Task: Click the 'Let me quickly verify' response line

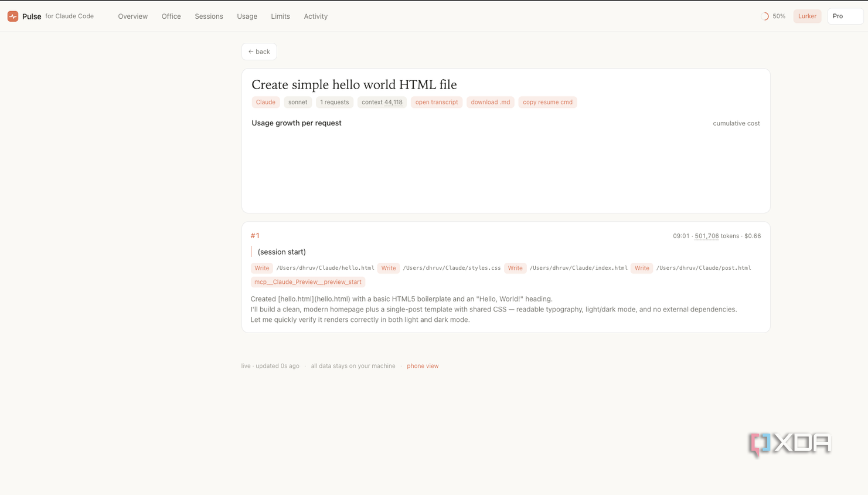Action: tap(360, 320)
